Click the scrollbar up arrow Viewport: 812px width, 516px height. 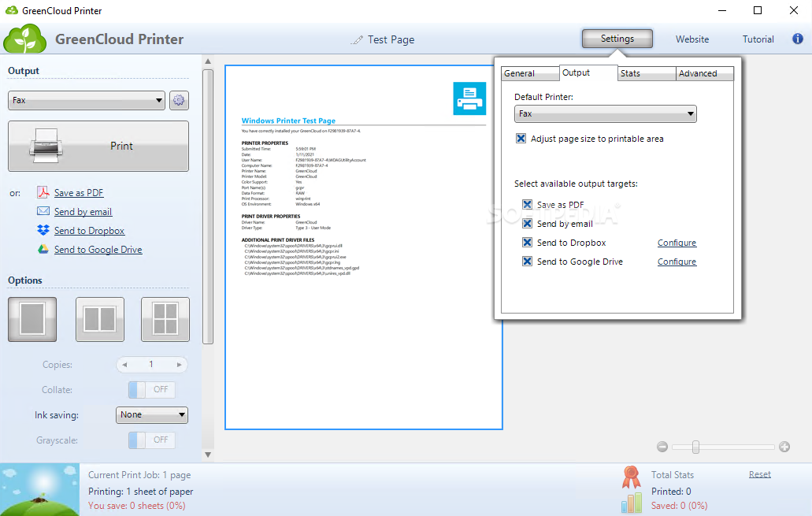(x=208, y=61)
